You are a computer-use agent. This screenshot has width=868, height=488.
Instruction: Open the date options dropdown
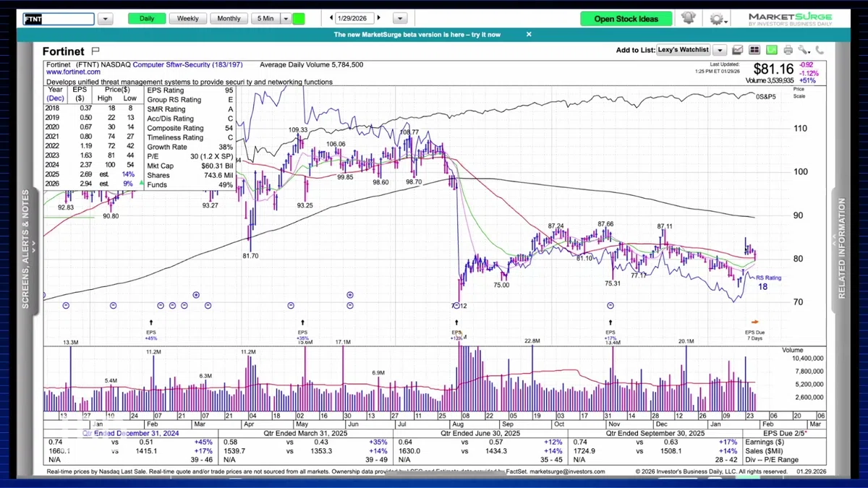pos(399,19)
